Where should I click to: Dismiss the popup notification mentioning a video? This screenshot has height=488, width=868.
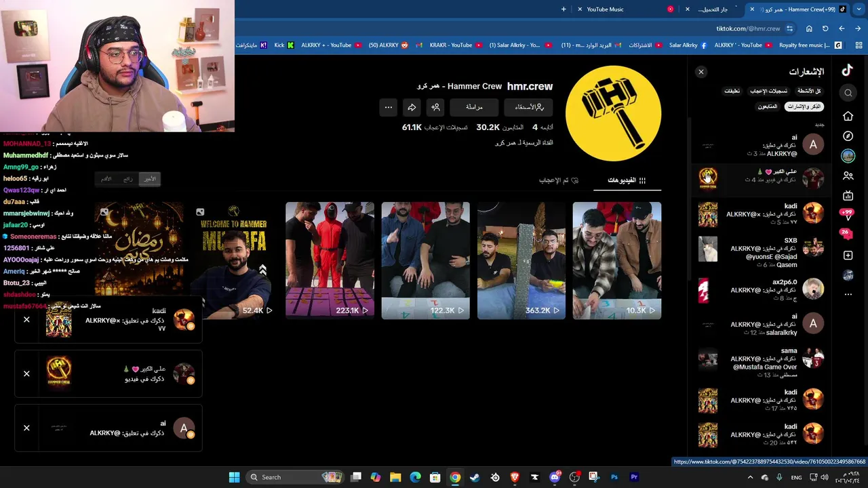[x=26, y=373]
